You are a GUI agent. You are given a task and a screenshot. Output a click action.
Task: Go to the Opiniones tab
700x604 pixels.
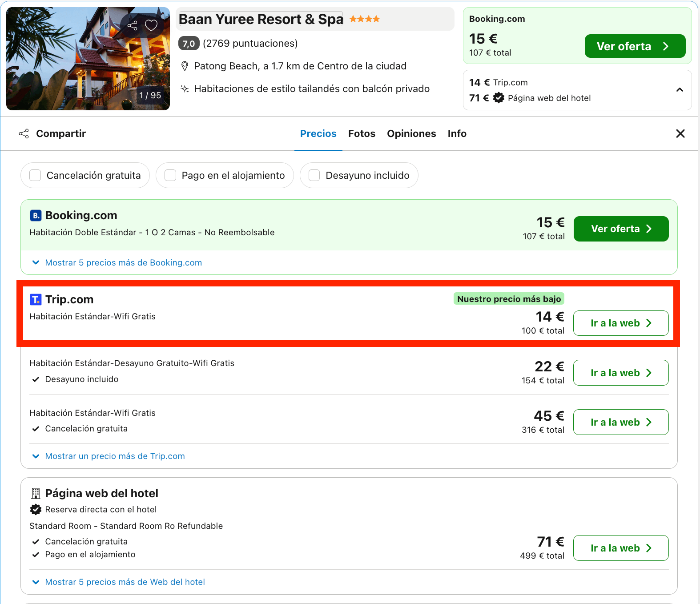tap(411, 133)
